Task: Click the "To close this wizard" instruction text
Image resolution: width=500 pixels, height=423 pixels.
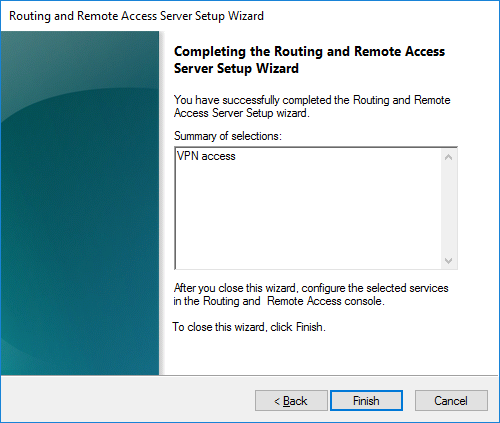Action: click(x=249, y=327)
